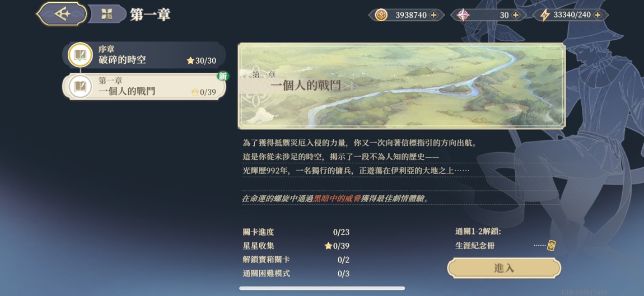This screenshot has height=296, width=644.
Task: Go back with the arrow button
Action: click(62, 14)
